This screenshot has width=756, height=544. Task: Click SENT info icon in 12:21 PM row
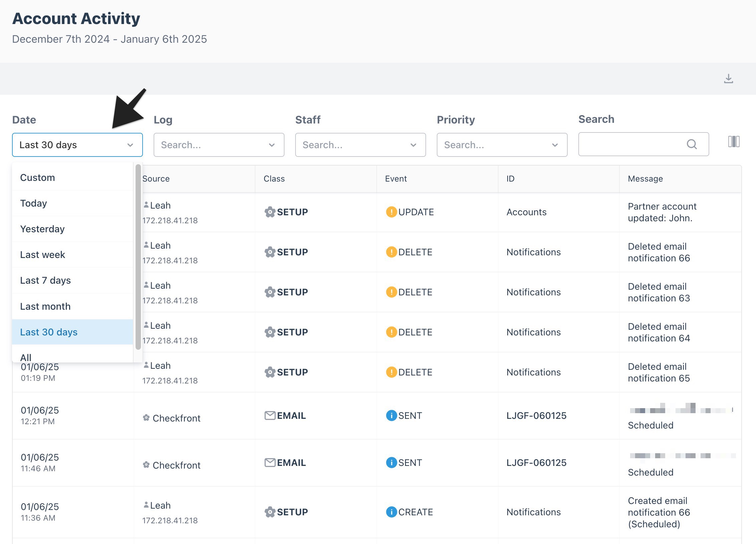click(x=391, y=416)
